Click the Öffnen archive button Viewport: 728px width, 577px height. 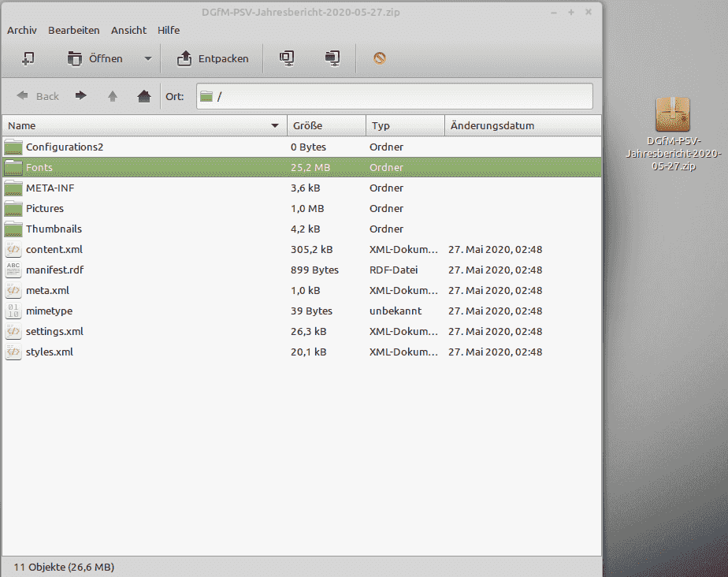pyautogui.click(x=95, y=58)
